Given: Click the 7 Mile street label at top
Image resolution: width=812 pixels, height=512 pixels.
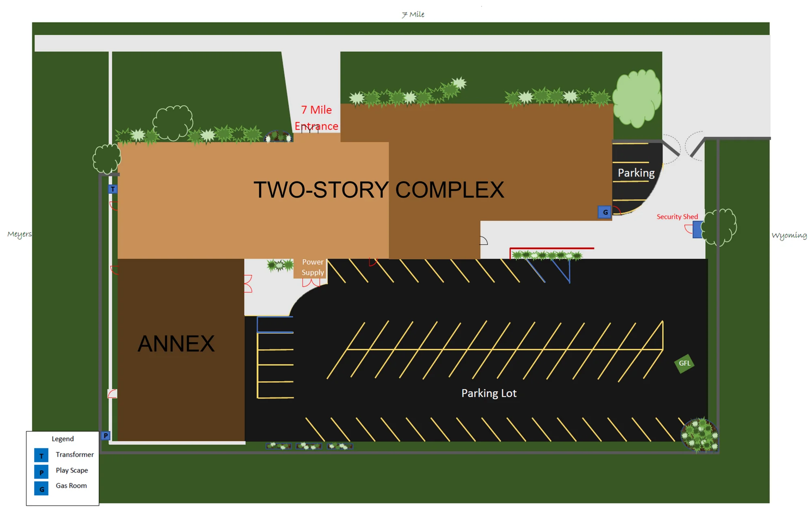Looking at the screenshot, I should pyautogui.click(x=413, y=15).
